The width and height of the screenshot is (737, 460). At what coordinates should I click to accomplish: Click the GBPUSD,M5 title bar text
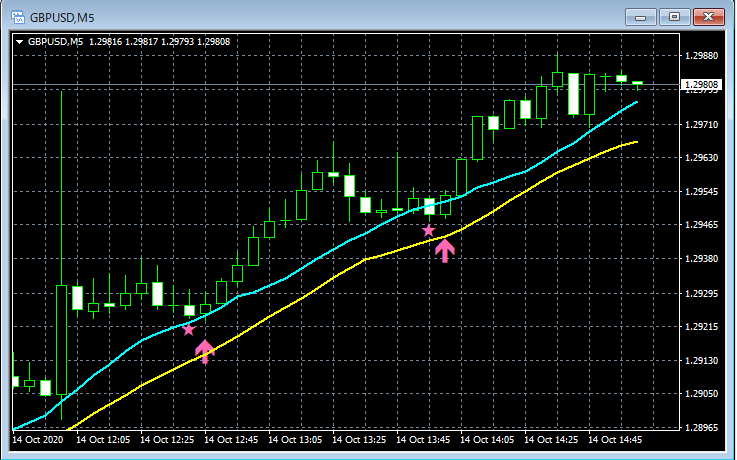(62, 18)
